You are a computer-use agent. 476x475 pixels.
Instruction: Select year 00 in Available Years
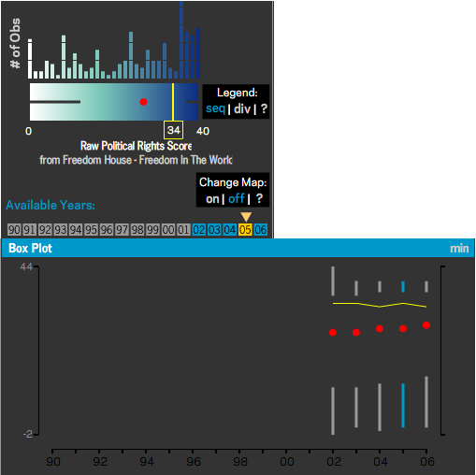168,230
